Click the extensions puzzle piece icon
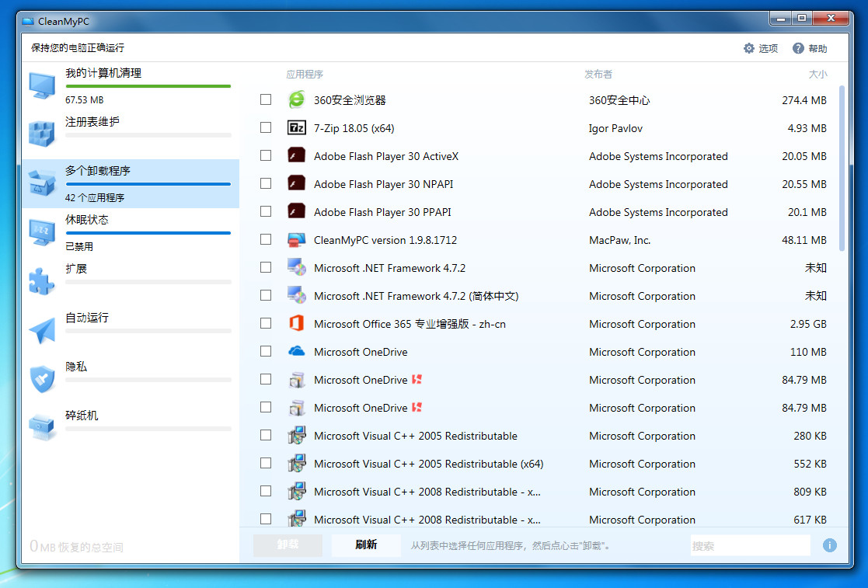 (42, 281)
